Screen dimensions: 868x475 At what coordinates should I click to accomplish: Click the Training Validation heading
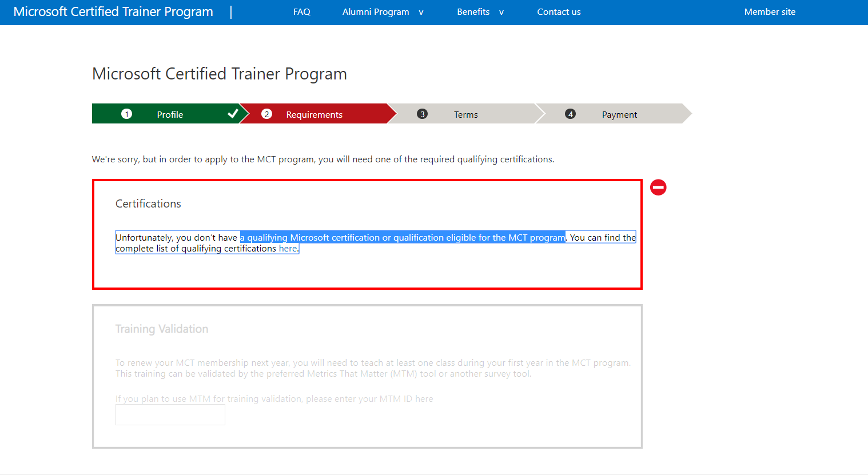(x=162, y=329)
